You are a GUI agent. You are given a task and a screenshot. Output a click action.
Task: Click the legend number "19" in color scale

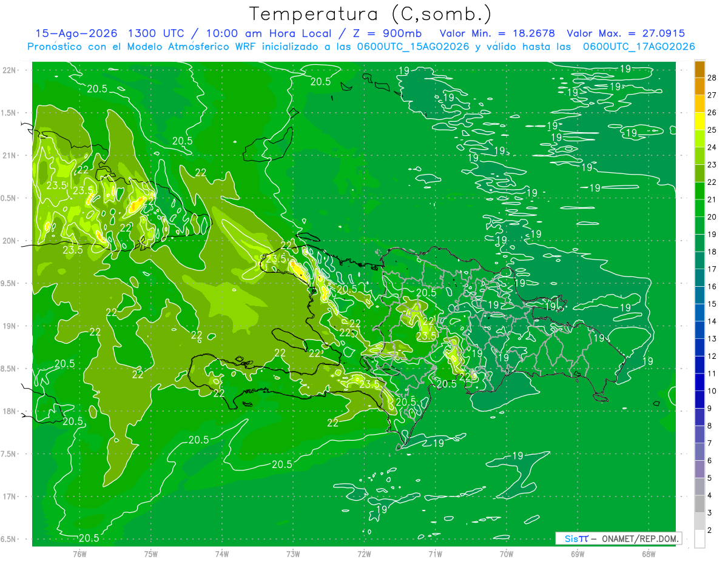(x=712, y=234)
